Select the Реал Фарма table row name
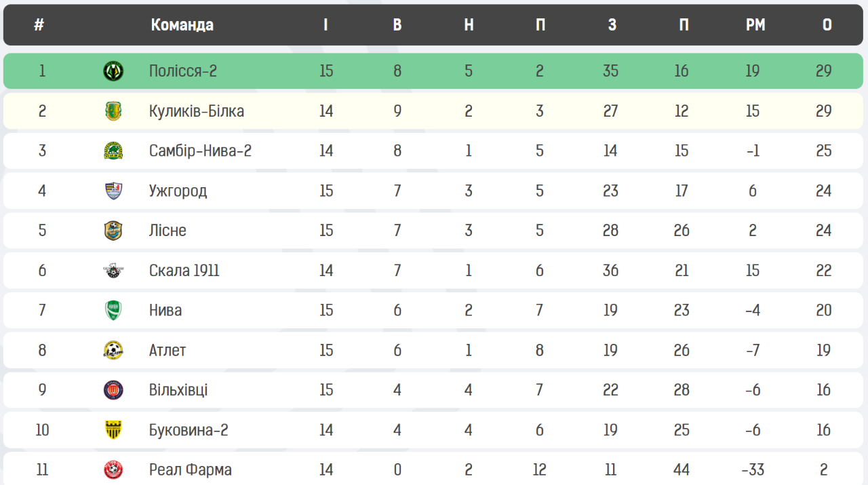This screenshot has height=485, width=868. 191,469
